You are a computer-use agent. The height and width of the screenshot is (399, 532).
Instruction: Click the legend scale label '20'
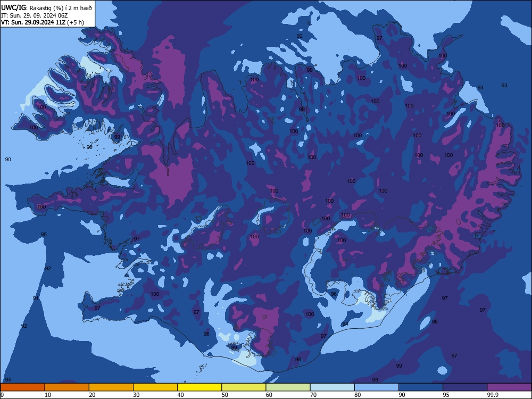tap(92, 395)
